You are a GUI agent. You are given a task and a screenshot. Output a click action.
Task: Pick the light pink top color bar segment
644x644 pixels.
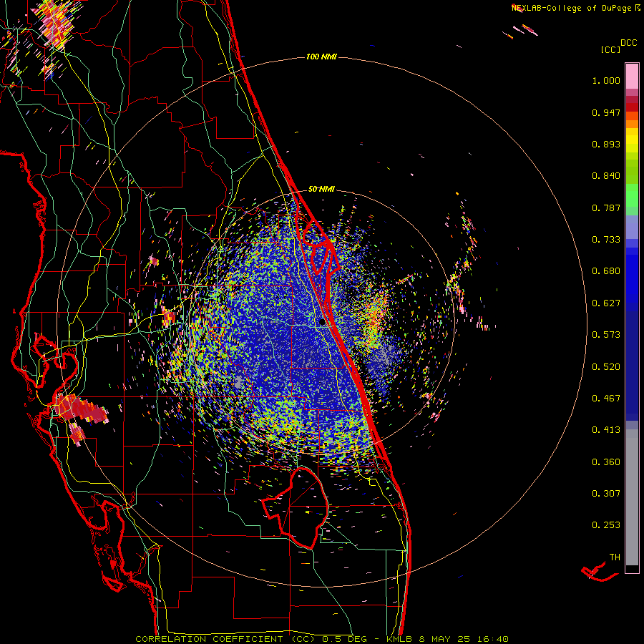point(632,76)
